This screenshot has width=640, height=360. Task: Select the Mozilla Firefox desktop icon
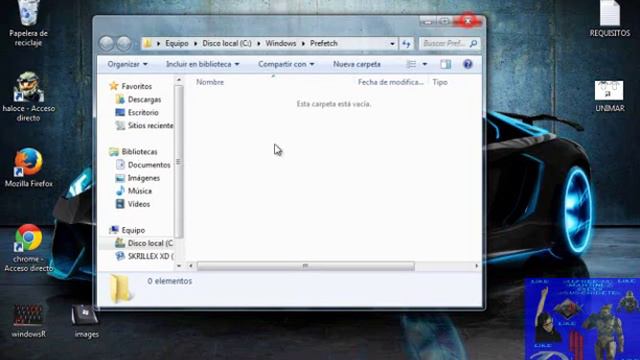pyautogui.click(x=28, y=168)
